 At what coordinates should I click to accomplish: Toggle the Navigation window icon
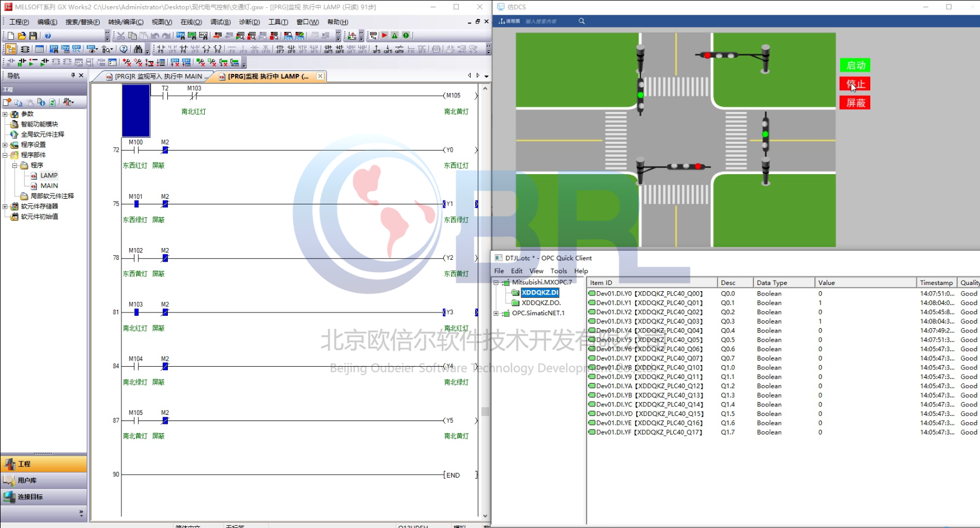[x=11, y=49]
